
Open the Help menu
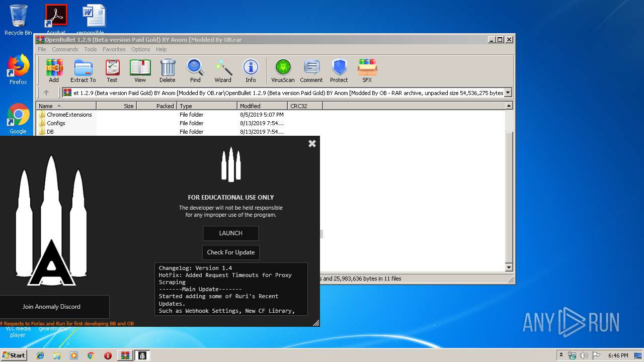pos(161,49)
